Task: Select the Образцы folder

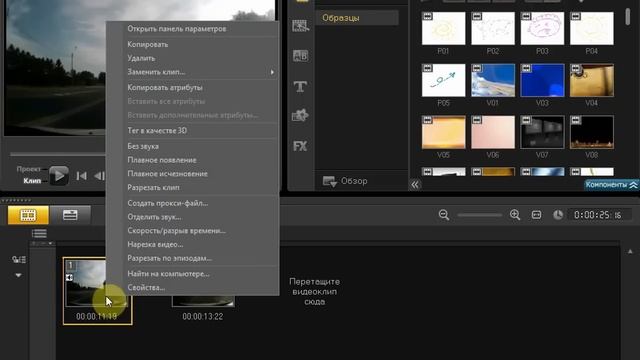Action: [x=357, y=18]
